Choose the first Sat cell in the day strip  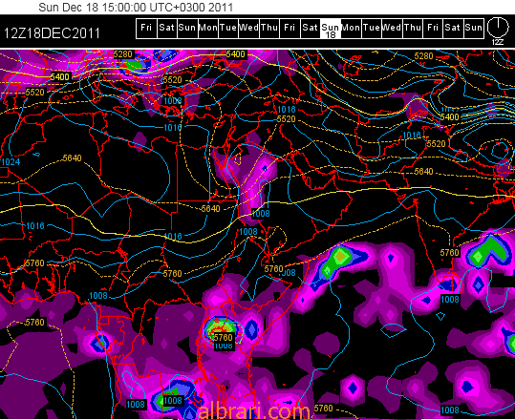166,29
